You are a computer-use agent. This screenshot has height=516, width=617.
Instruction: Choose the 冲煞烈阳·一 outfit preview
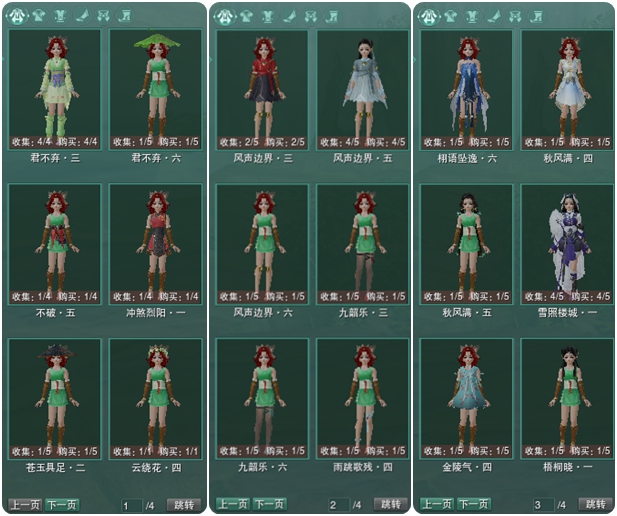pos(156,244)
